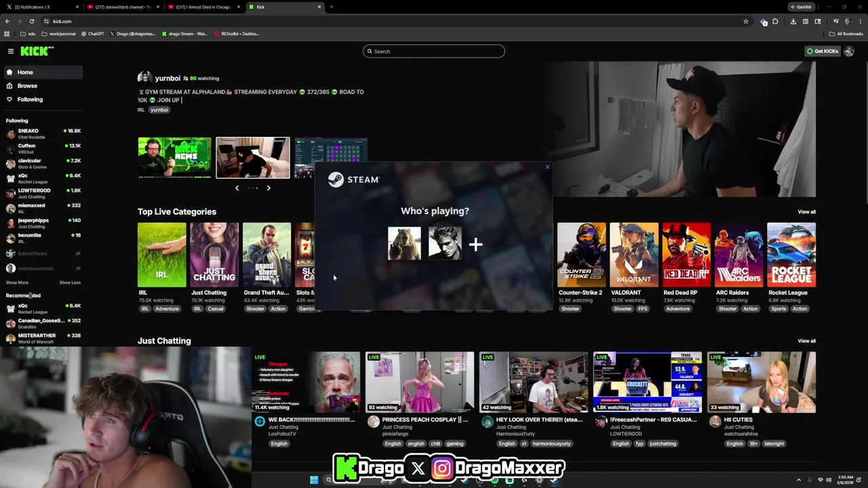The image size is (868, 488).
Task: Click the Adventure tag under IRL
Action: 167,309
